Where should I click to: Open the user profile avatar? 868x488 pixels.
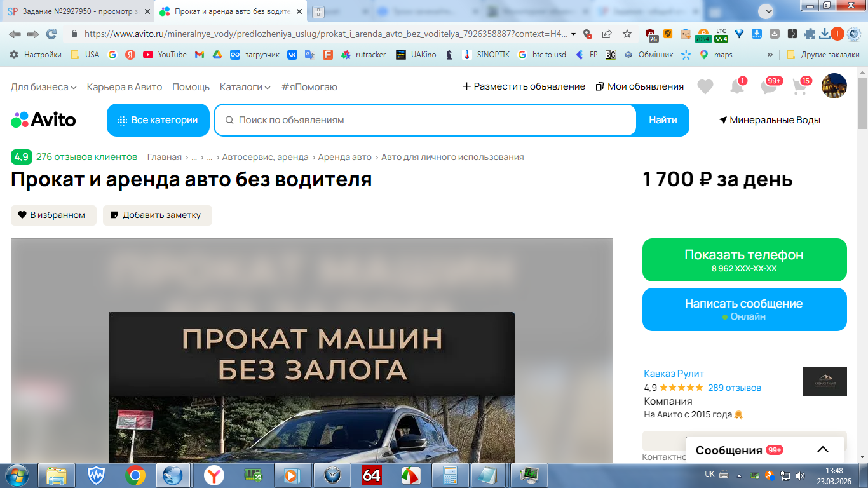[x=834, y=86]
